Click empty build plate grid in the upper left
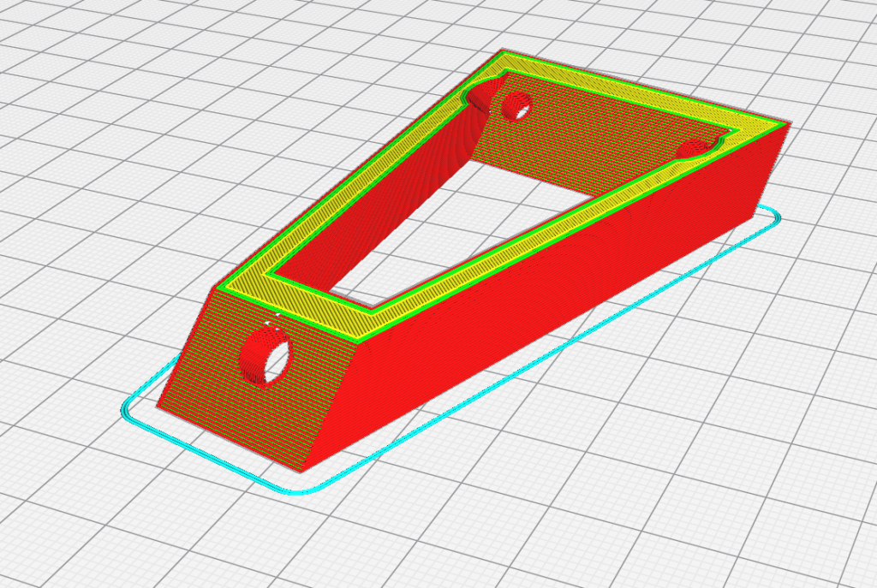This screenshot has height=588, width=877. click(128, 103)
